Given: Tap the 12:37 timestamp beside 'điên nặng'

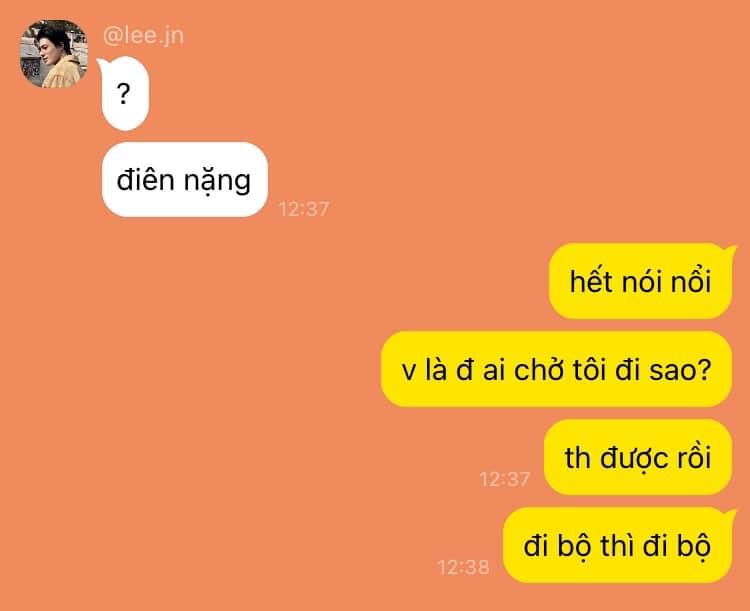Looking at the screenshot, I should [304, 209].
